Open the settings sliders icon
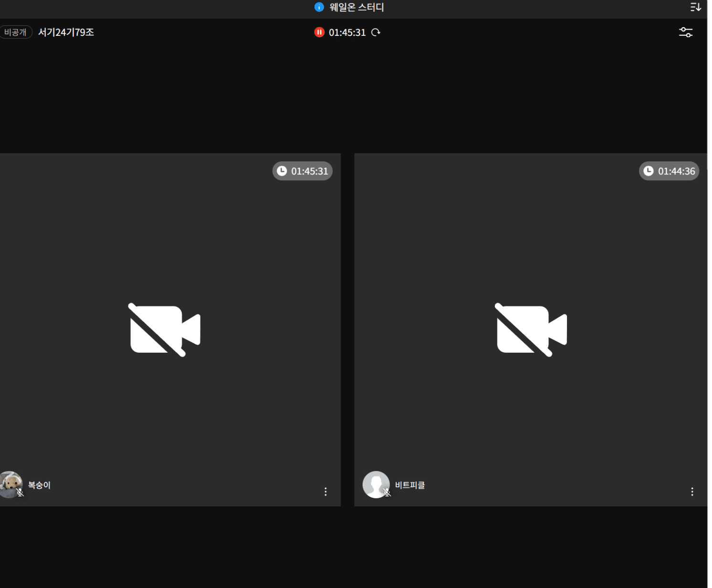Screen dimensions: 712x588 686,32
